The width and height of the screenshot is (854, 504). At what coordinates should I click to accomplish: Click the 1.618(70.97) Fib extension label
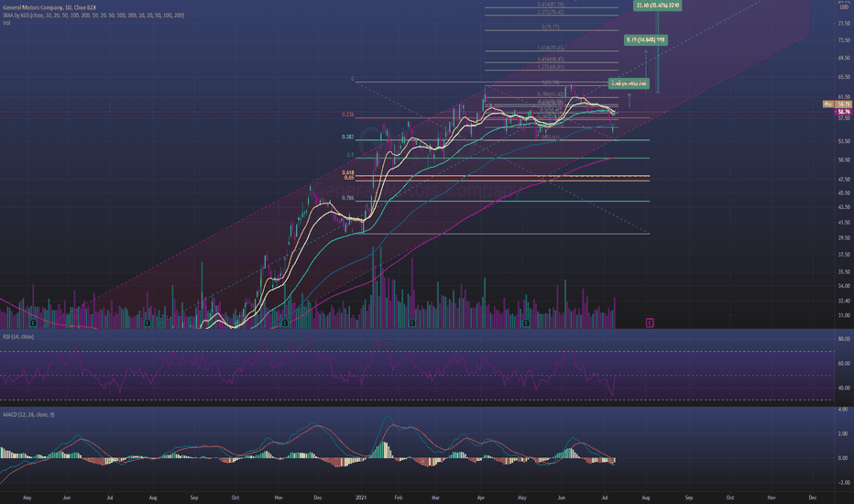[x=550, y=48]
